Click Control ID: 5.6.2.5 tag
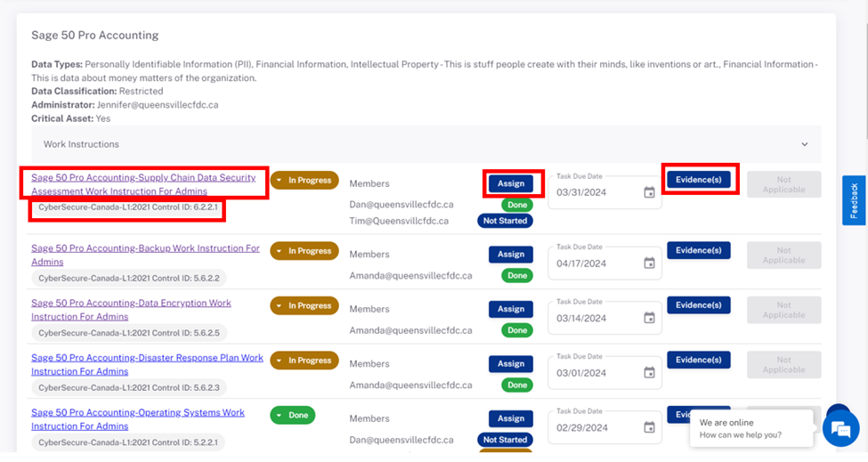The image size is (868, 462). (128, 333)
